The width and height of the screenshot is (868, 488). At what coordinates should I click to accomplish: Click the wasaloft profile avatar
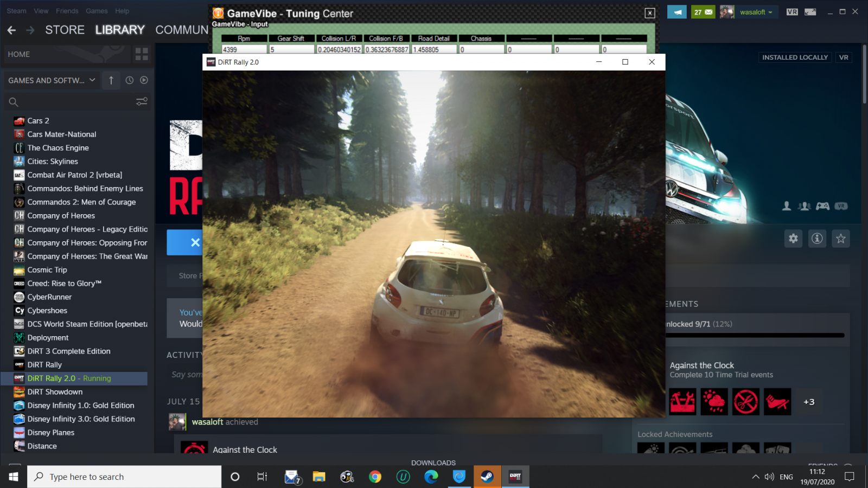pyautogui.click(x=727, y=12)
